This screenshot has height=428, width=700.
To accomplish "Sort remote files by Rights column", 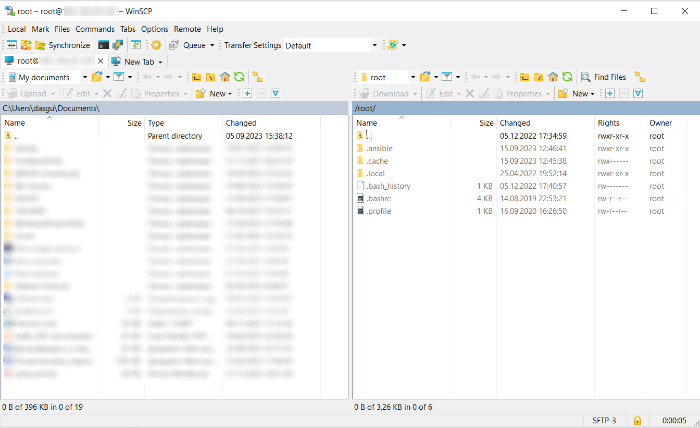I will pyautogui.click(x=608, y=123).
